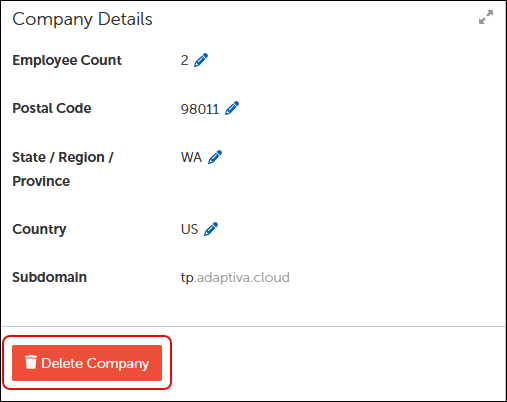The width and height of the screenshot is (507, 402).
Task: Click the Subdomain label
Action: (50, 277)
